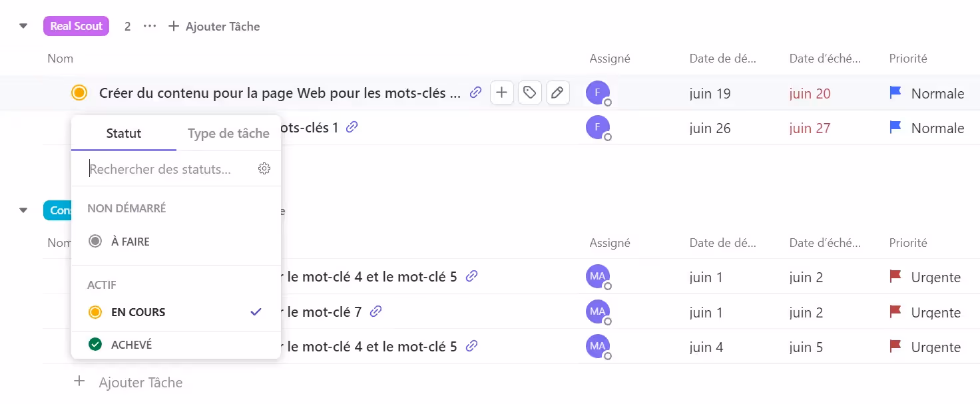Image resolution: width=980 pixels, height=404 pixels.
Task: Collapse the Real Scout list group
Action: tap(23, 25)
